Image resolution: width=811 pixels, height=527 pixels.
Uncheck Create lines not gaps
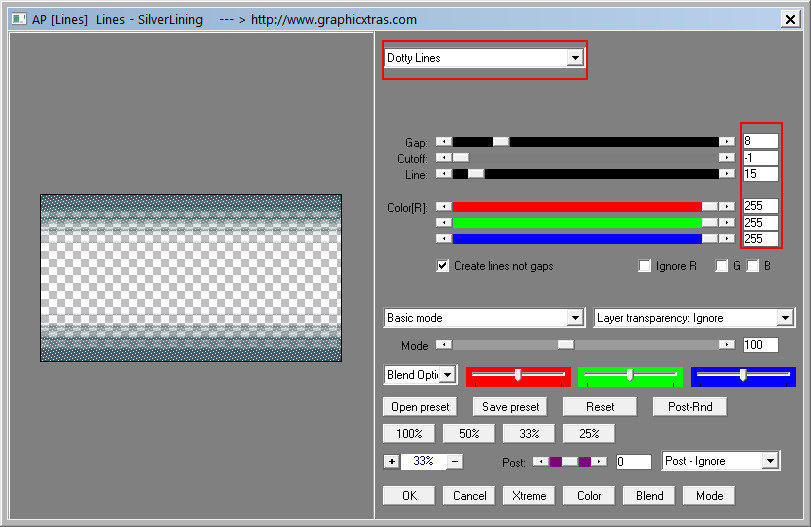coord(443,266)
